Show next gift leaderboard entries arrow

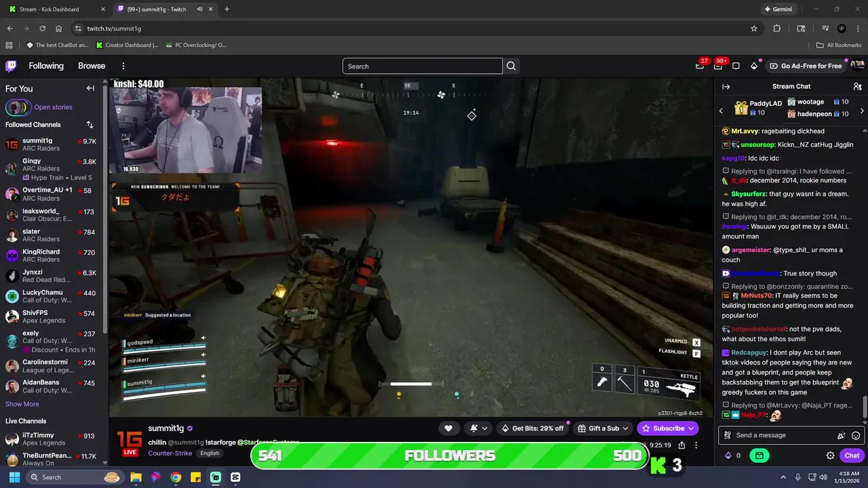[862, 110]
